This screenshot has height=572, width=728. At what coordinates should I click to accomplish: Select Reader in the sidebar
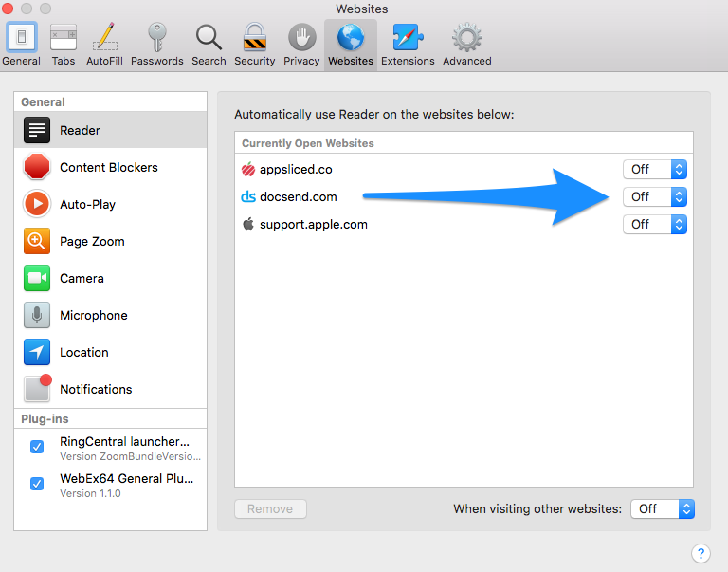(x=111, y=130)
